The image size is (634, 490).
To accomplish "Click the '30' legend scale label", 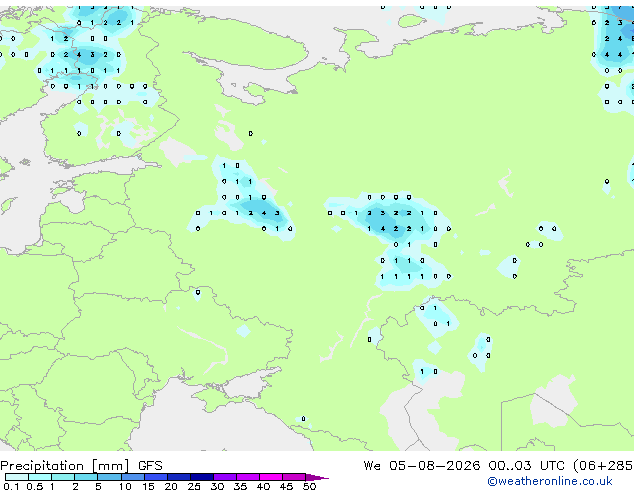I will tap(218, 486).
